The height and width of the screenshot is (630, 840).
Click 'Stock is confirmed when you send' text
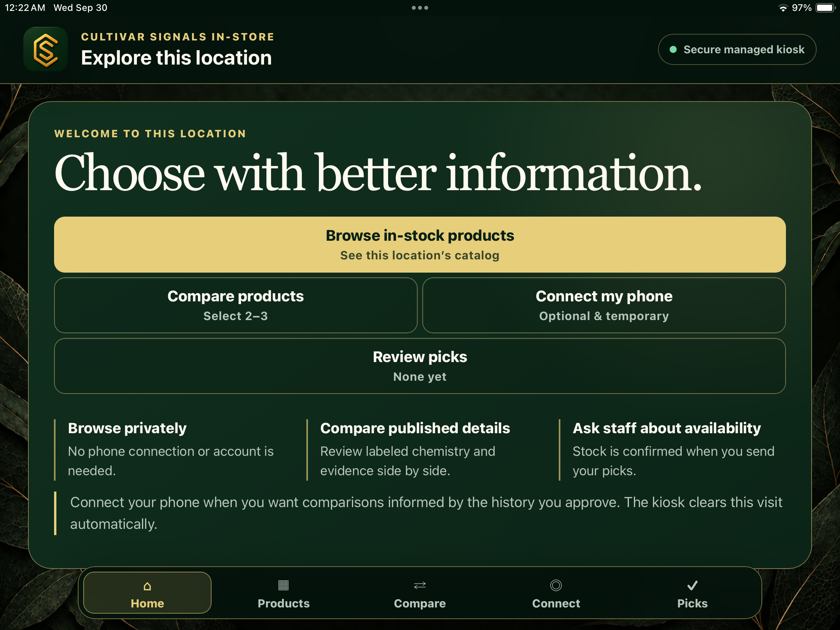(674, 451)
